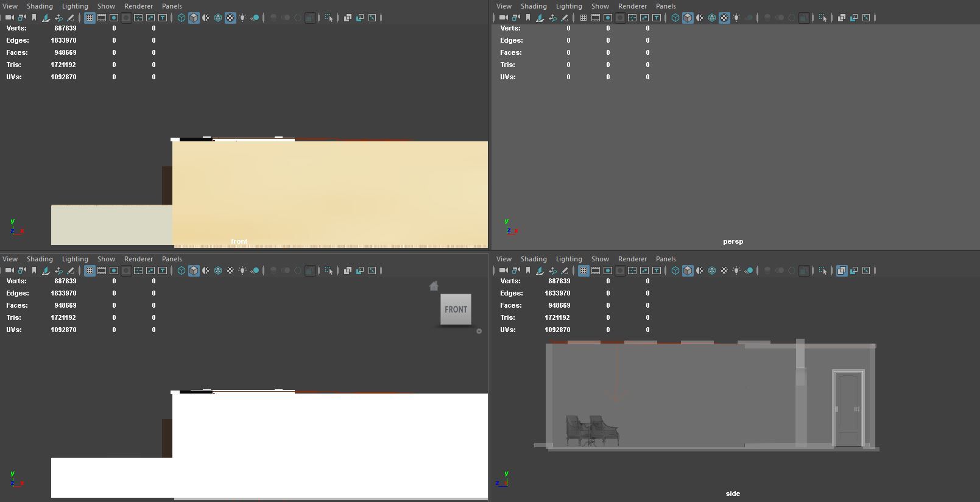Viewport: 980px width, 502px height.
Task: Click Use All Lights icon in front panel
Action: coord(242,18)
